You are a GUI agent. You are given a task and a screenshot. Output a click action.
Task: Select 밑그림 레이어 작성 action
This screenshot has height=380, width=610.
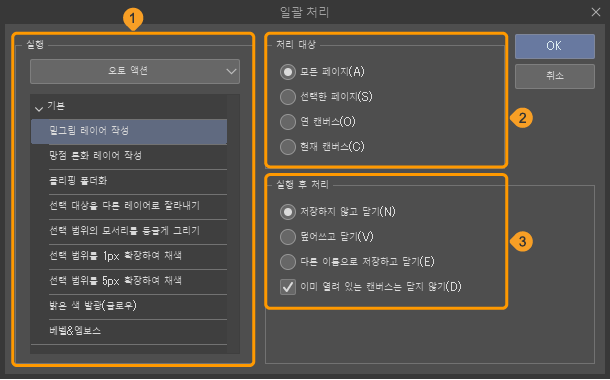pos(129,131)
